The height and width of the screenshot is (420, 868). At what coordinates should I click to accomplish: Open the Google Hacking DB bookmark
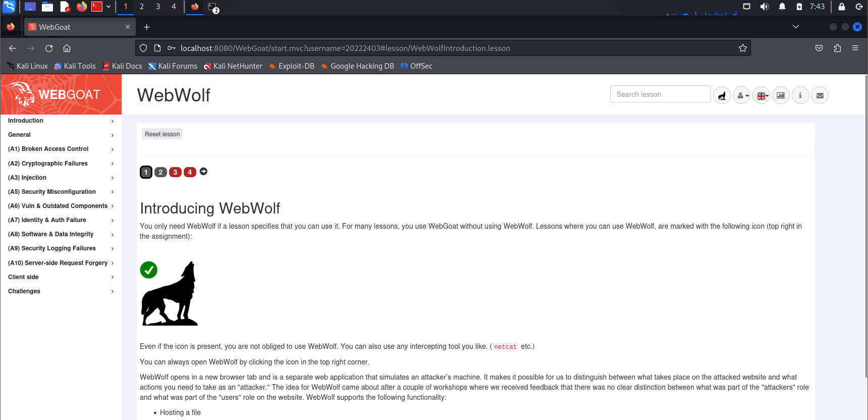(x=357, y=66)
